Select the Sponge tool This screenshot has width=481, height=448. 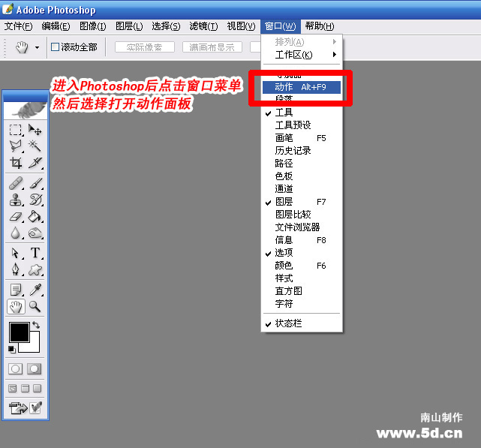pyautogui.click(x=35, y=233)
